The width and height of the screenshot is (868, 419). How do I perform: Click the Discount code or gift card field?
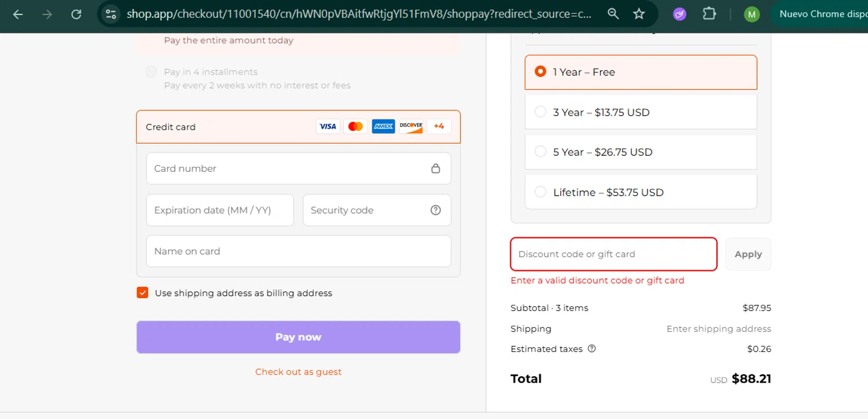tap(613, 254)
